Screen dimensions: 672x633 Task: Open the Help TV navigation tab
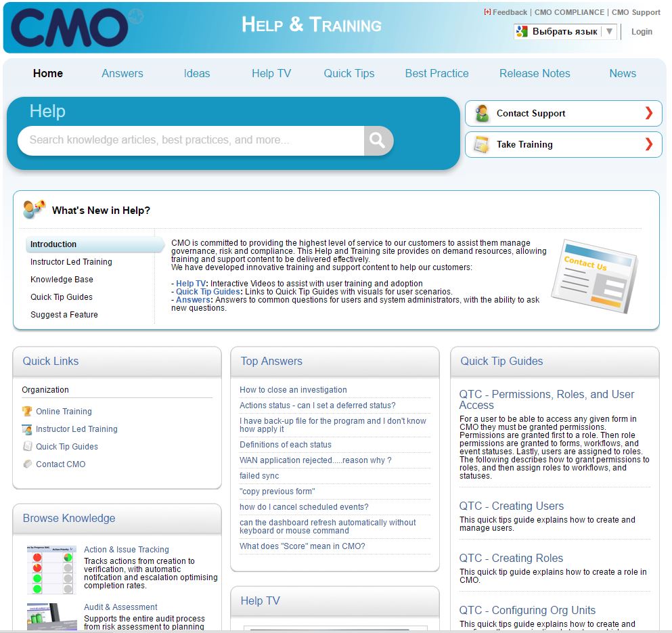click(x=271, y=73)
